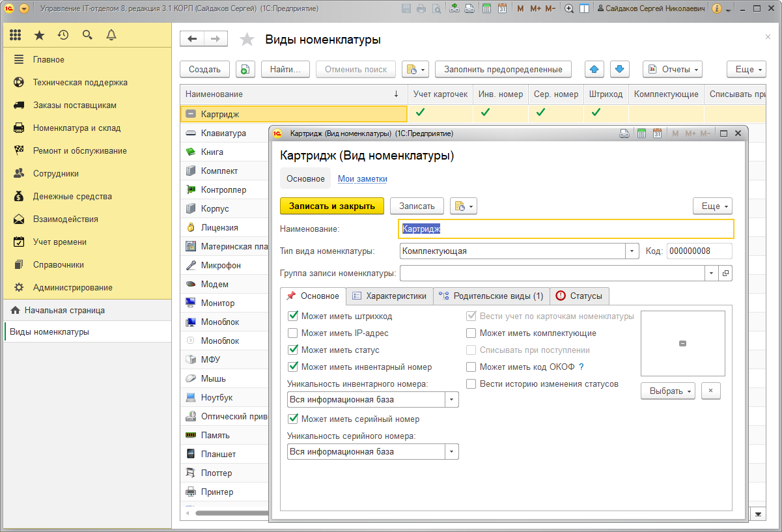Open info icon in main title bar

pos(717,8)
